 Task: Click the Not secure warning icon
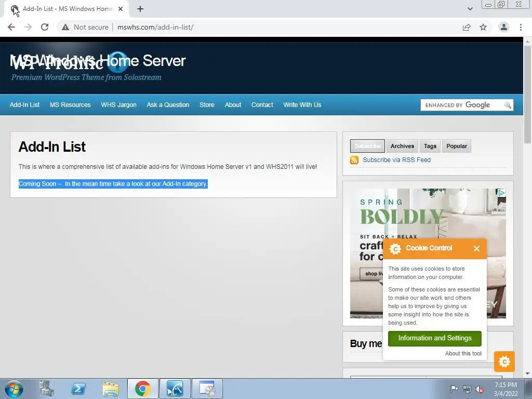pos(65,27)
